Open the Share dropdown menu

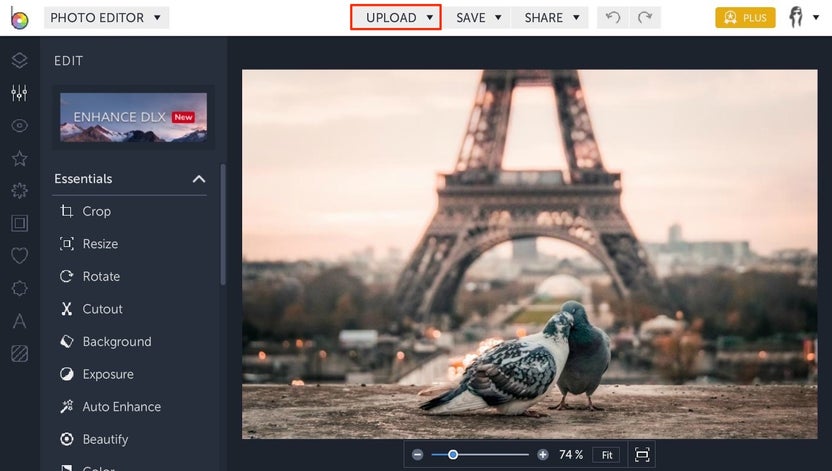point(550,18)
